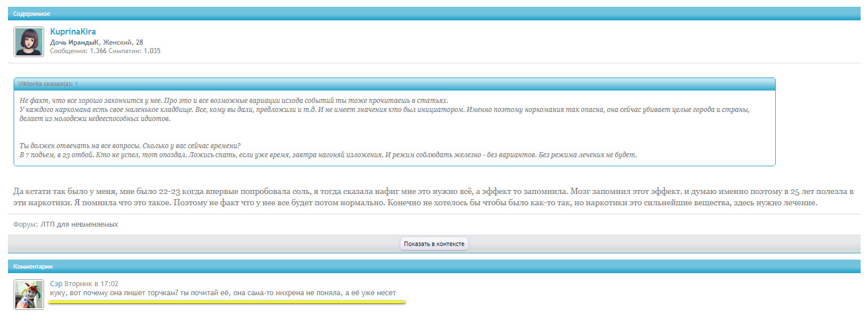
Task: Click the yellow underline beneath the comment
Action: (x=226, y=302)
